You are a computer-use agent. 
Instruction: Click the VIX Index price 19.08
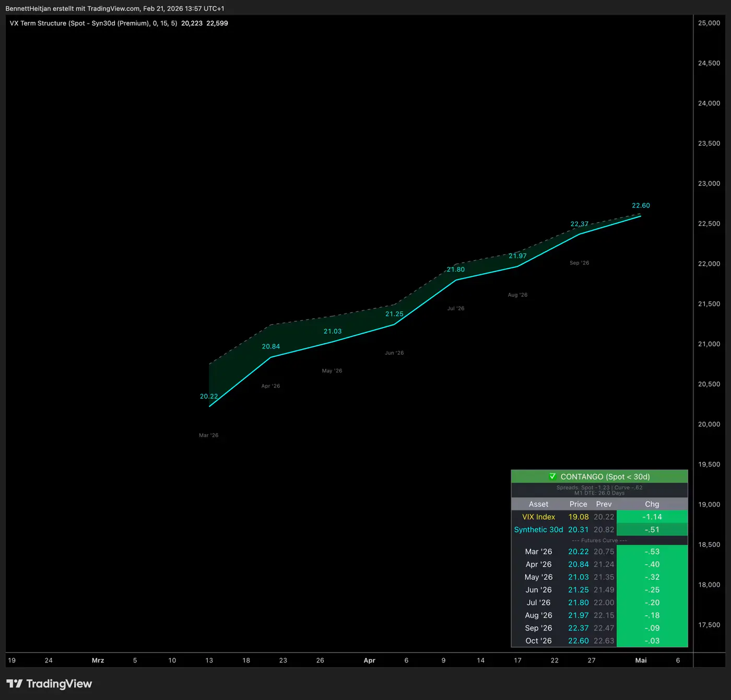pos(578,517)
